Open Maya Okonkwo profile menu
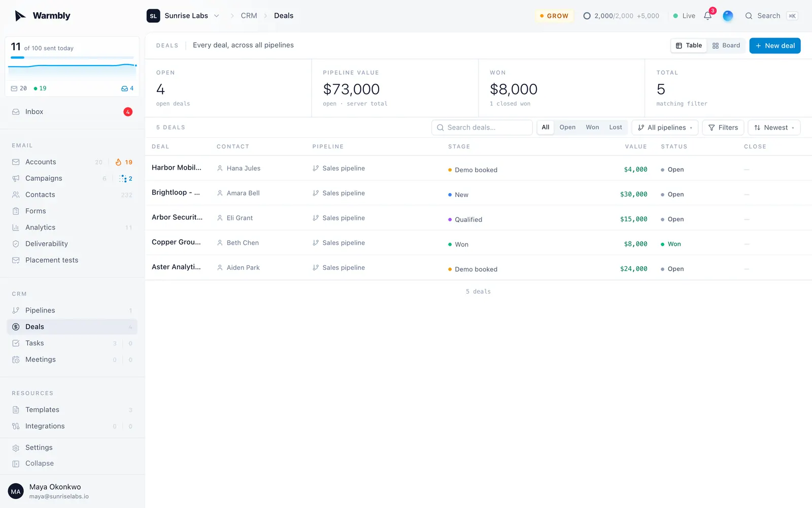This screenshot has height=508, width=812. 72,491
